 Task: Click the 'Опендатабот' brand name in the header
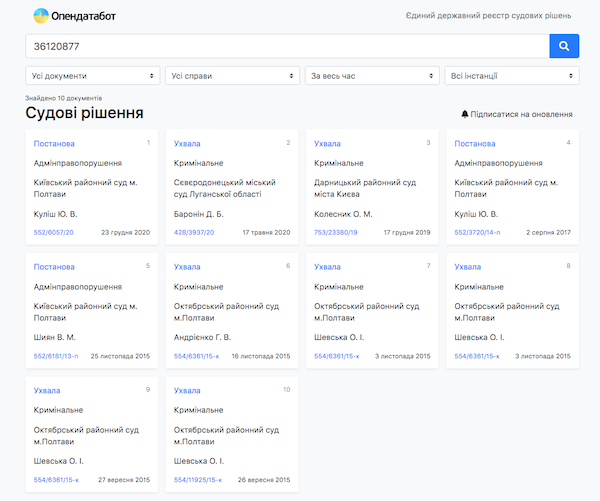86,17
